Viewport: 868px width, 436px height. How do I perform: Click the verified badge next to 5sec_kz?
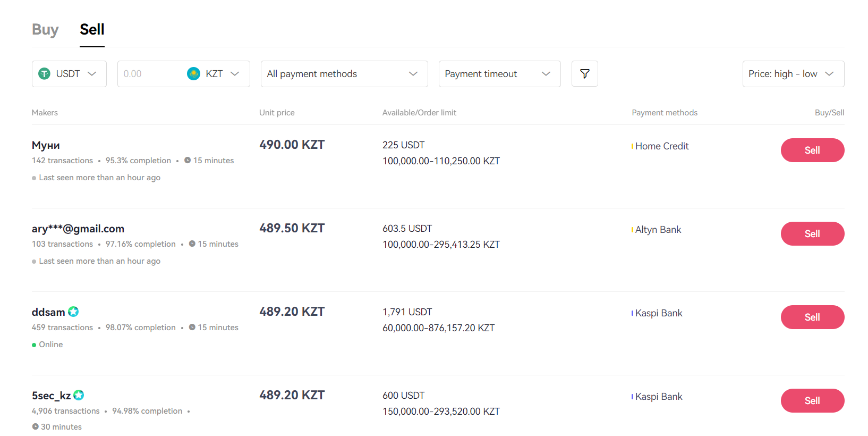[79, 395]
